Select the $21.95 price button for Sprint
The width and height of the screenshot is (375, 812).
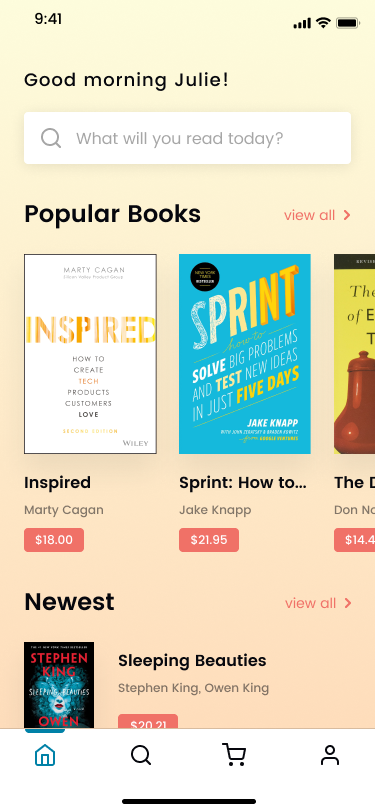tap(209, 540)
